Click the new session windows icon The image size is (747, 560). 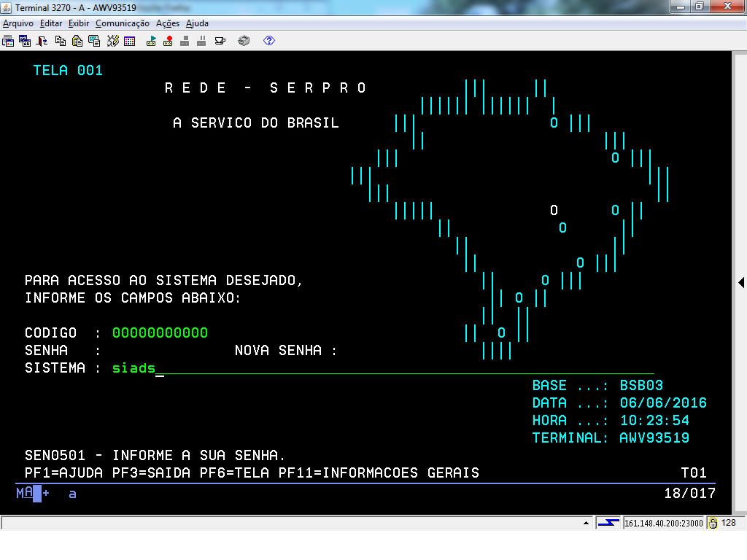point(25,41)
